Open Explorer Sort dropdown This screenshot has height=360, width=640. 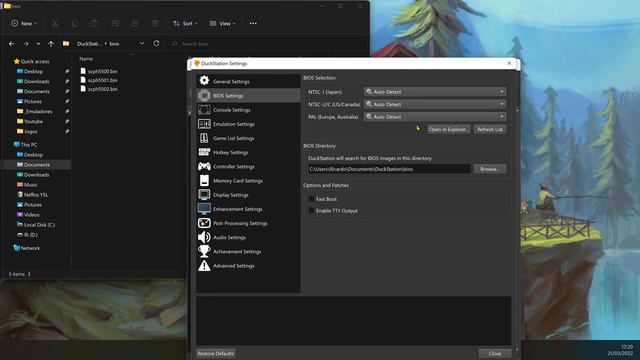point(185,24)
